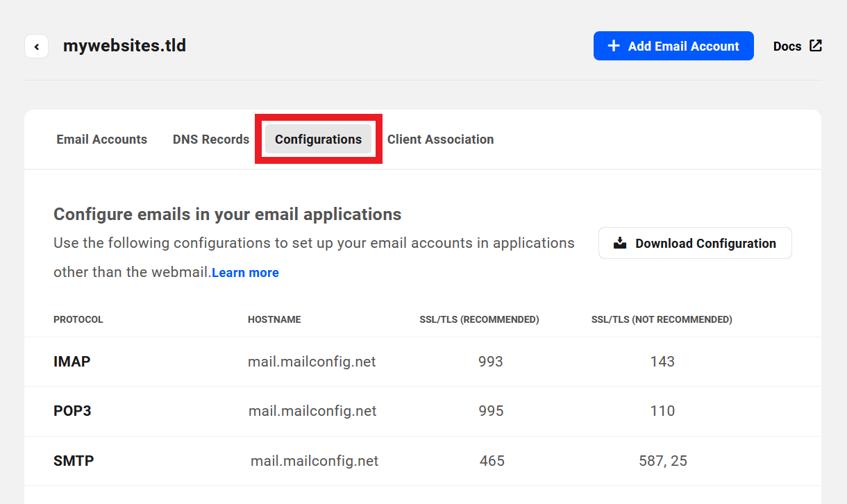The width and height of the screenshot is (847, 504).
Task: Click the SMTP port 465 value
Action: coord(492,460)
